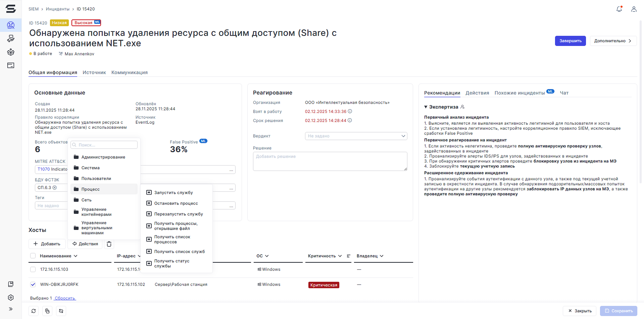Click the Решение text area
Image resolution: width=644 pixels, height=319 pixels.
pyautogui.click(x=330, y=161)
